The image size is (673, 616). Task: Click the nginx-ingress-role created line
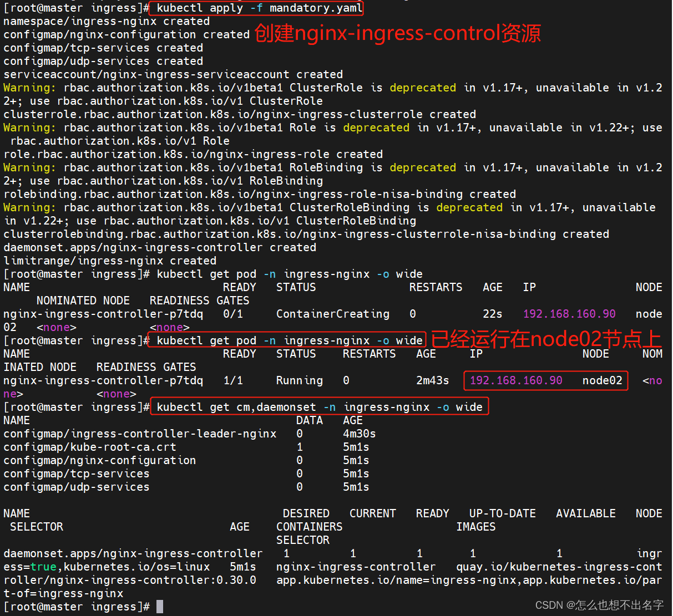tap(193, 154)
